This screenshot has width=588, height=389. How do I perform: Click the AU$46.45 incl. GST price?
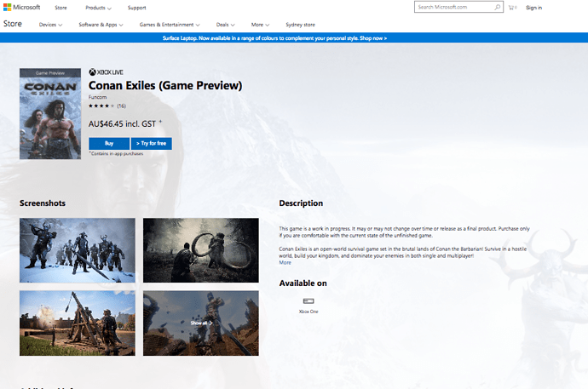coord(122,124)
